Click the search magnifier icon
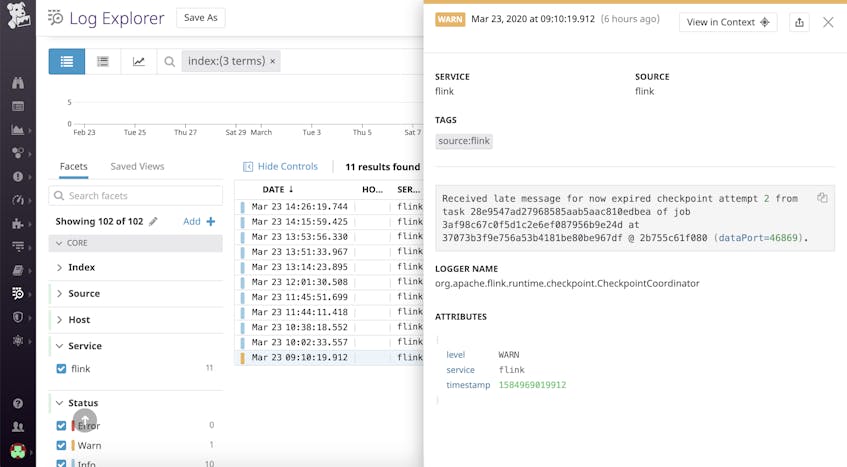This screenshot has height=467, width=847. [170, 62]
